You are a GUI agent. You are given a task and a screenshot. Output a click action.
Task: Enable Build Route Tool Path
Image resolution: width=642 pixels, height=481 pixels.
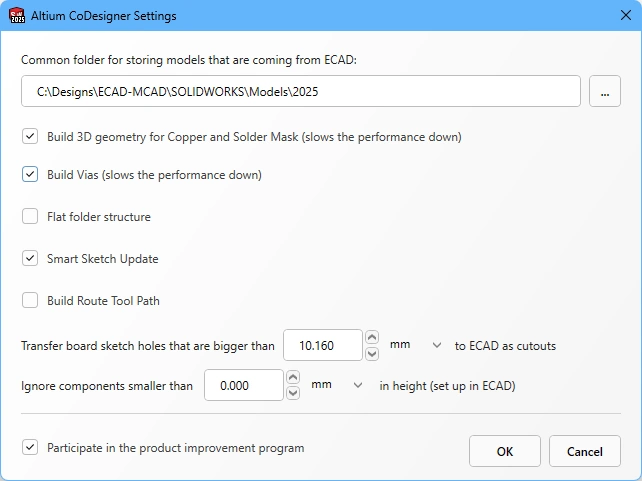[30, 300]
